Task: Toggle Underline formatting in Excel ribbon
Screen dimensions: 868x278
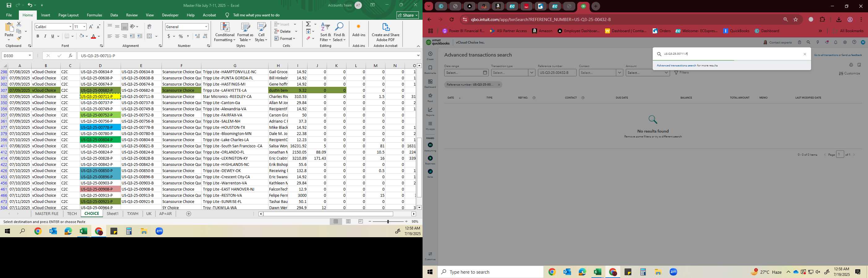Action: tap(53, 36)
